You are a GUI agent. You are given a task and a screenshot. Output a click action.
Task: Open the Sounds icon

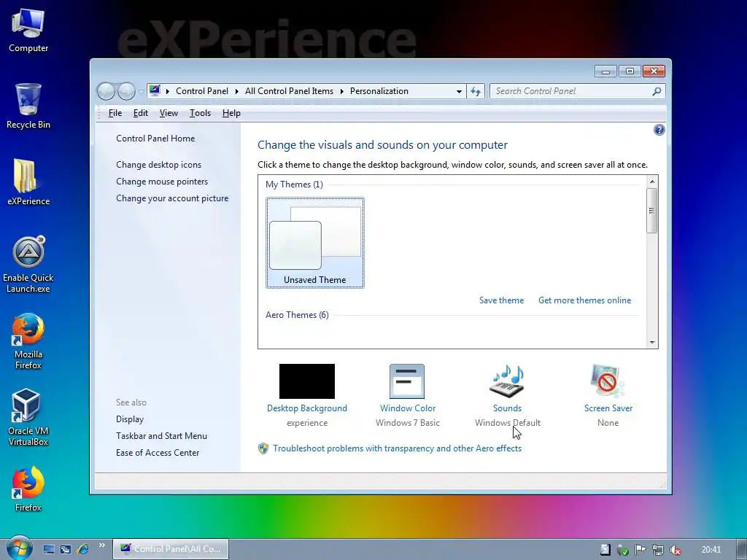click(508, 381)
